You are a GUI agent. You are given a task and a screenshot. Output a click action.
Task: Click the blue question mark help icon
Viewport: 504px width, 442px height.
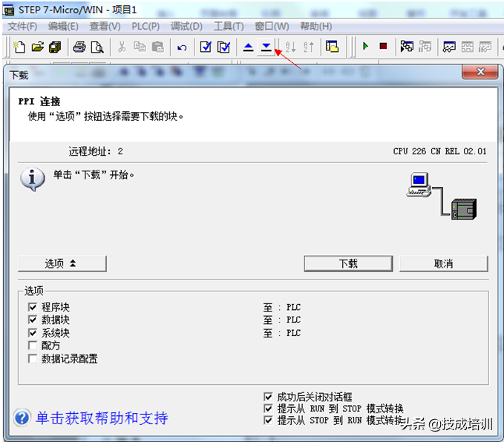click(x=22, y=418)
